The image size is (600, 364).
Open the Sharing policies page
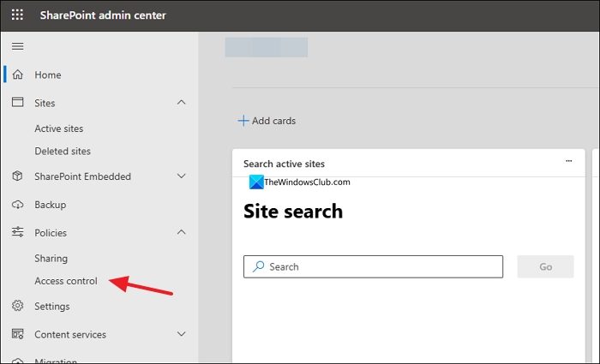coord(51,259)
